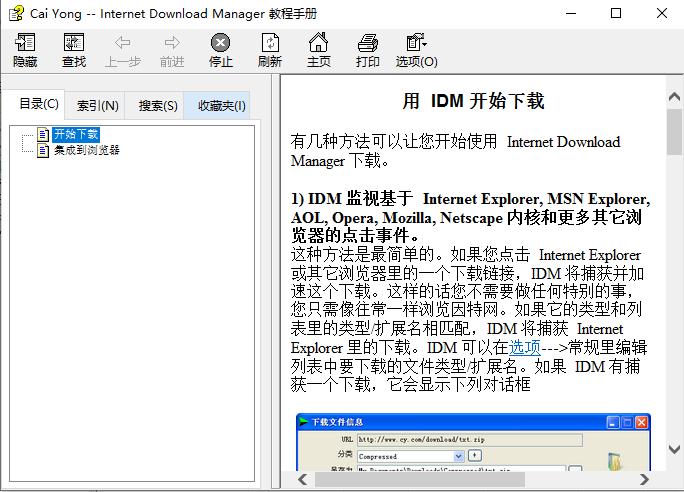684x492 pixels.
Task: Click the page icon beside 集成到浏览器
Action: pos(43,150)
